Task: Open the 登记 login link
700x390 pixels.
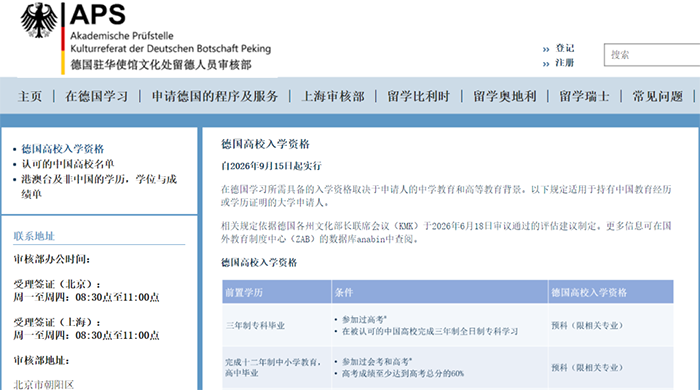Action: [565, 48]
